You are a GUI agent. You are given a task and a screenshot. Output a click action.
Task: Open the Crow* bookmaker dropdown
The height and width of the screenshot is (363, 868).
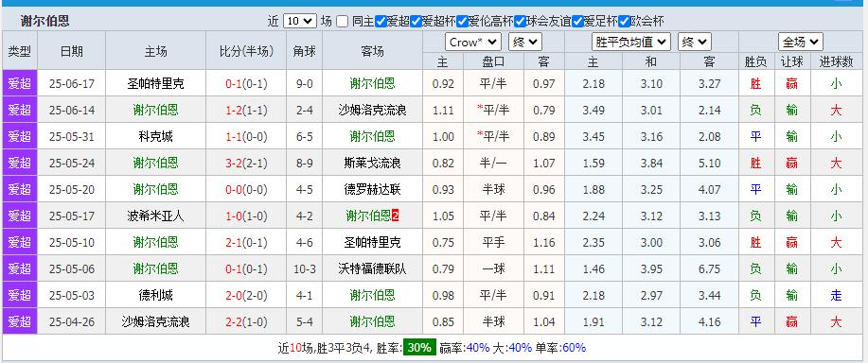coord(472,42)
